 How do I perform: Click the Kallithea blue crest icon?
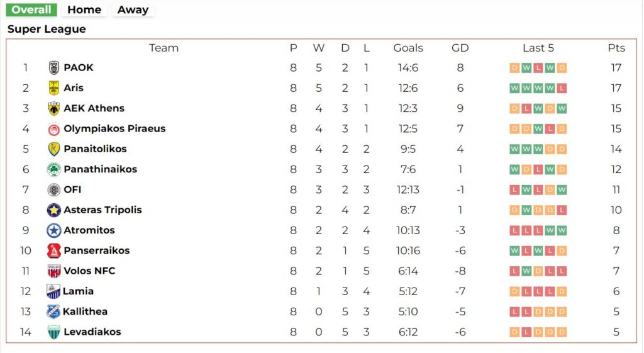(53, 311)
